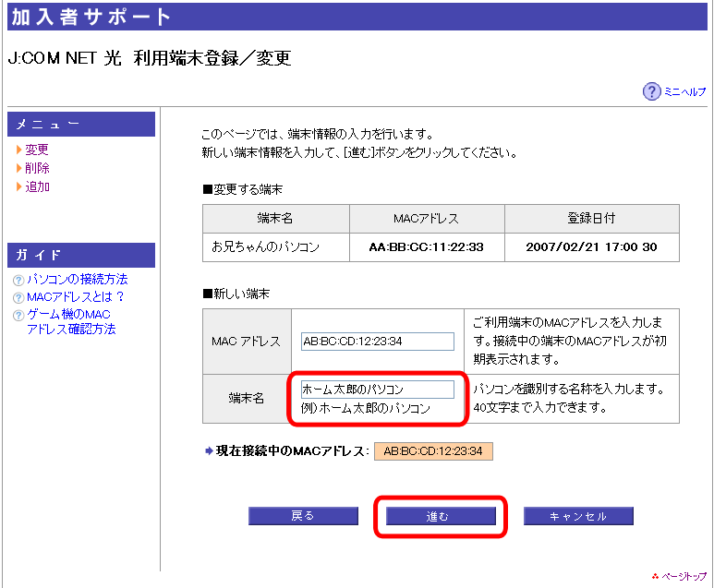Focus the 端末名 input field
Image resolution: width=714 pixels, height=588 pixels.
(x=378, y=390)
